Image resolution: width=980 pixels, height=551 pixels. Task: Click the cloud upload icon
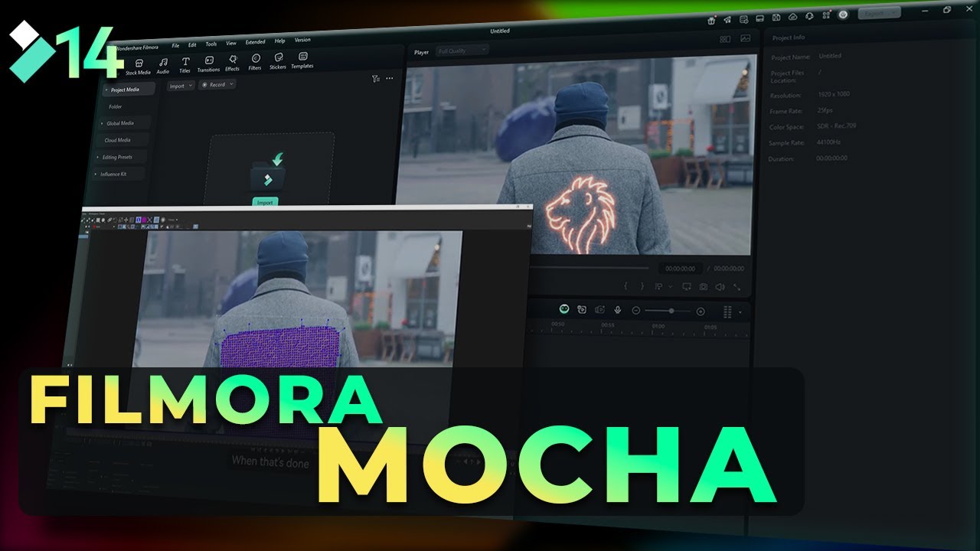coord(792,17)
